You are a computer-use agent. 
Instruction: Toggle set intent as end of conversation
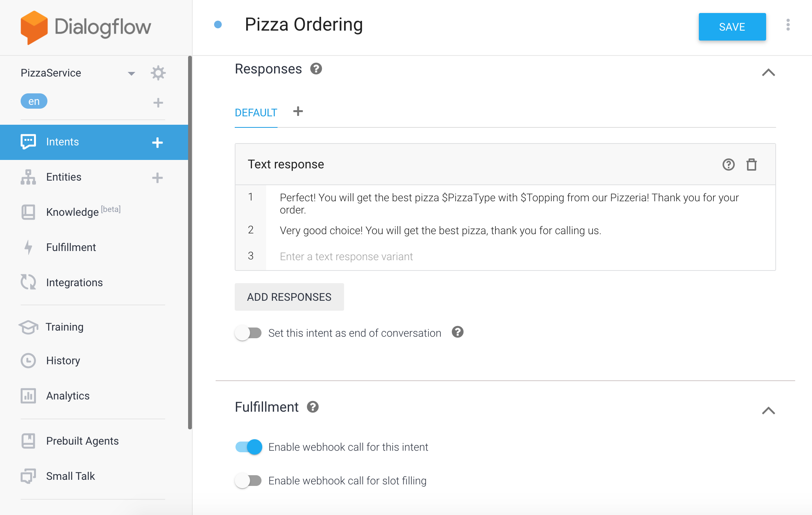tap(248, 333)
